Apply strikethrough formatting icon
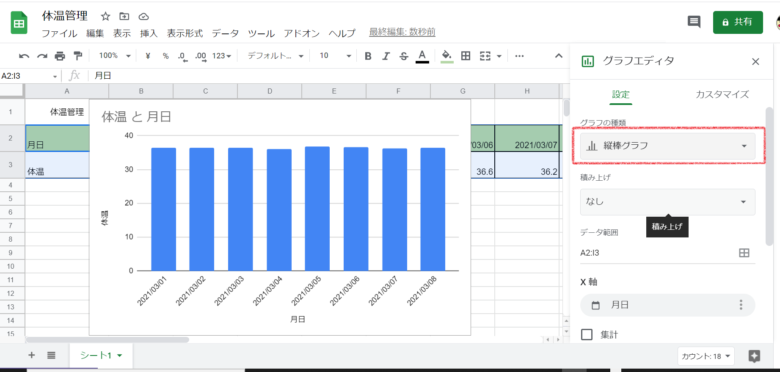 tap(404, 56)
